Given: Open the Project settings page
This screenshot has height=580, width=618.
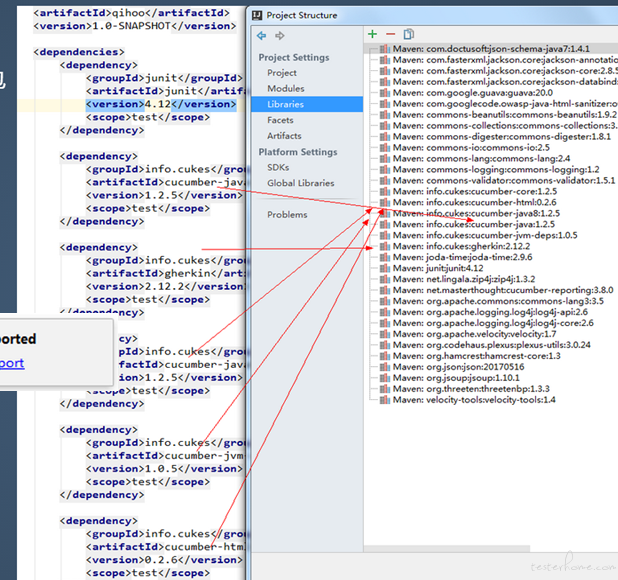Looking at the screenshot, I should [x=282, y=73].
